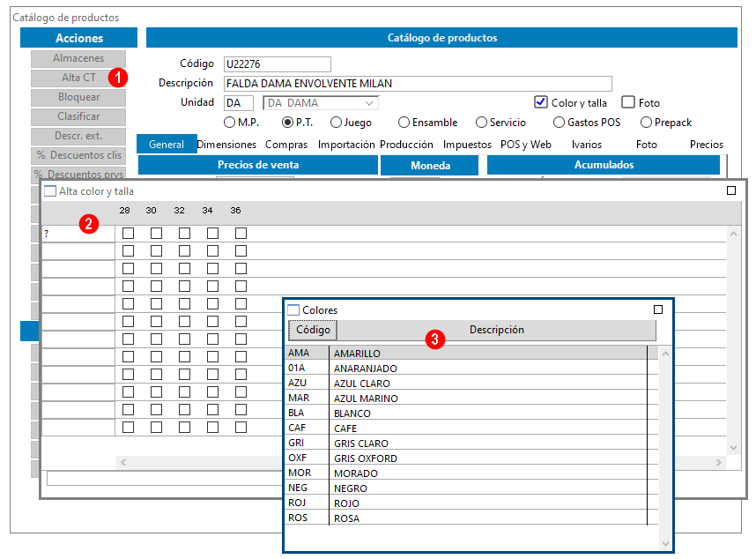Check size 34 box in first row
Image resolution: width=756 pixels, height=559 pixels.
pos(212,234)
